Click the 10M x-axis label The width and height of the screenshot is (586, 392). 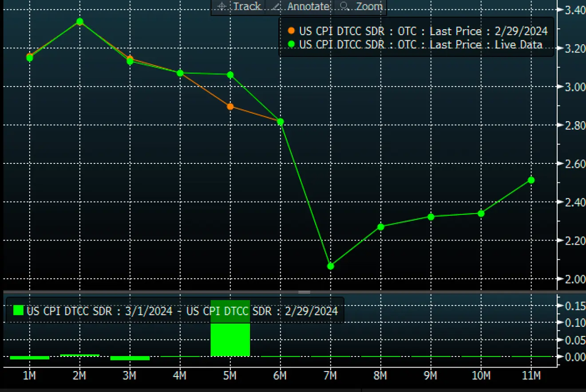[481, 376]
